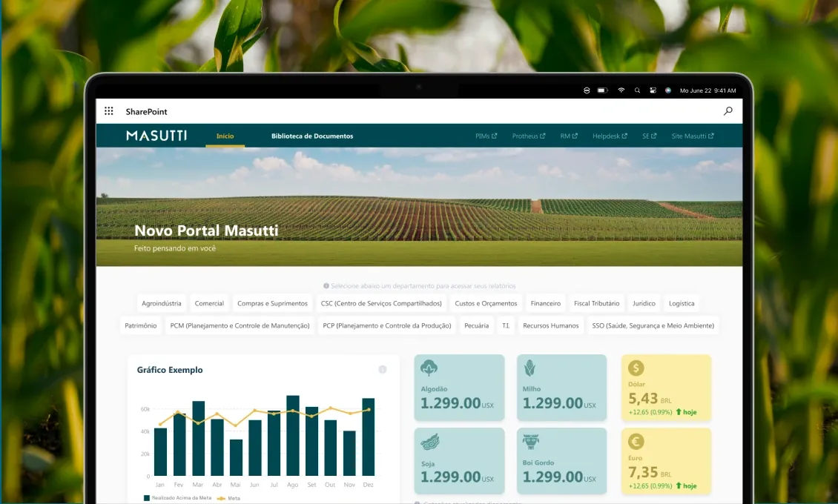Click the MASUTTI logo

(156, 136)
